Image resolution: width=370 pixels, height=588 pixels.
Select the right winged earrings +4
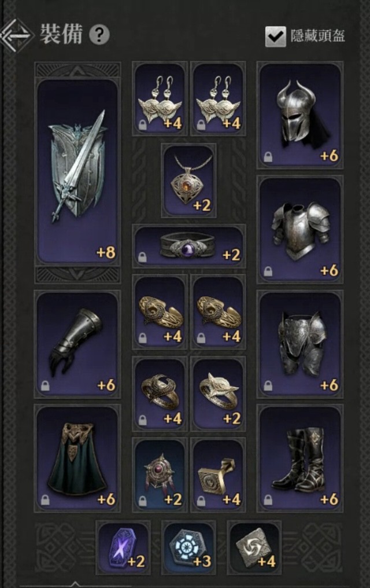219,99
